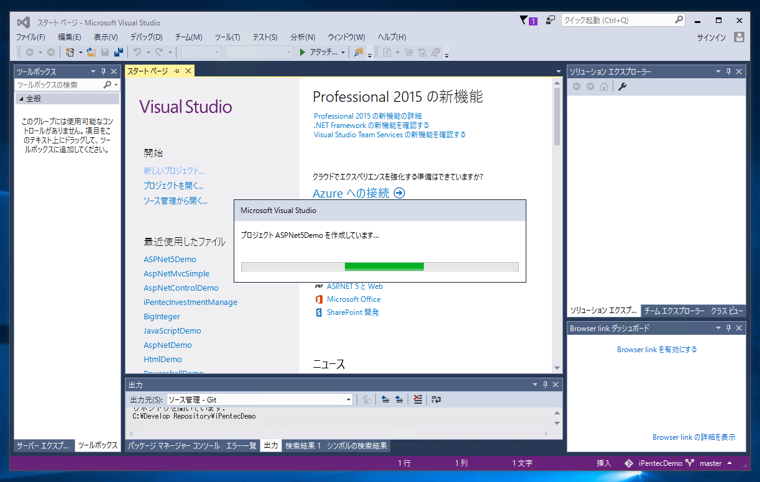Click the find in files toolbar icon
This screenshot has height=482, width=760.
(x=358, y=52)
